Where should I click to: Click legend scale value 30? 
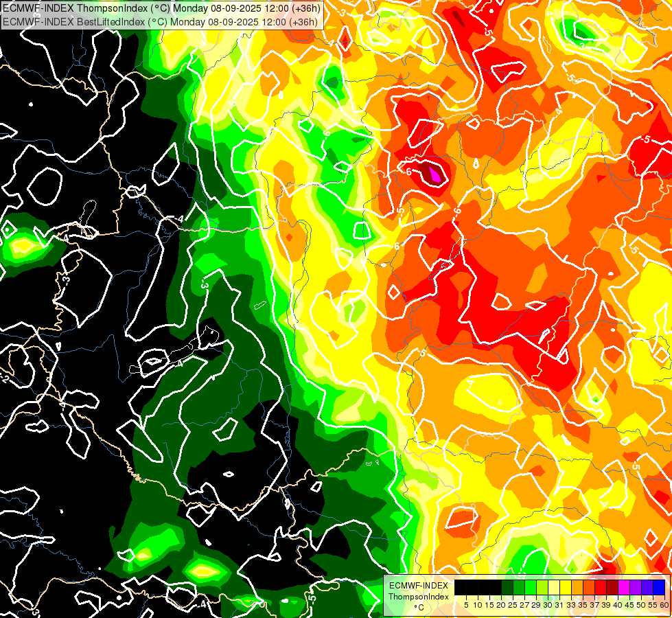[x=548, y=605]
